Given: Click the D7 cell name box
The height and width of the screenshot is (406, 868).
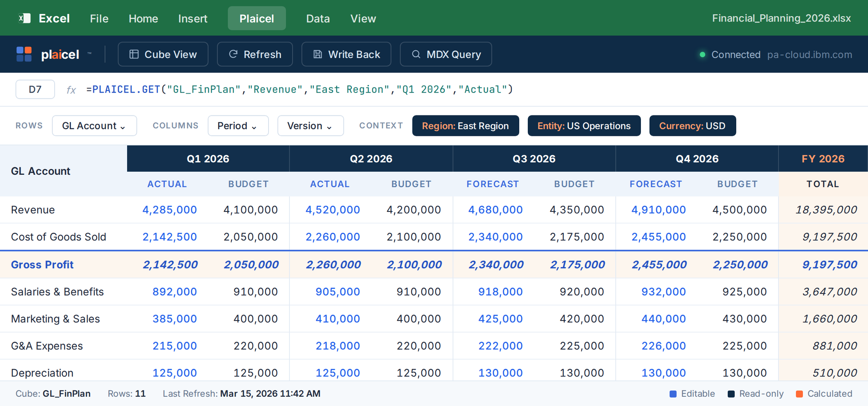Looking at the screenshot, I should pyautogui.click(x=35, y=89).
